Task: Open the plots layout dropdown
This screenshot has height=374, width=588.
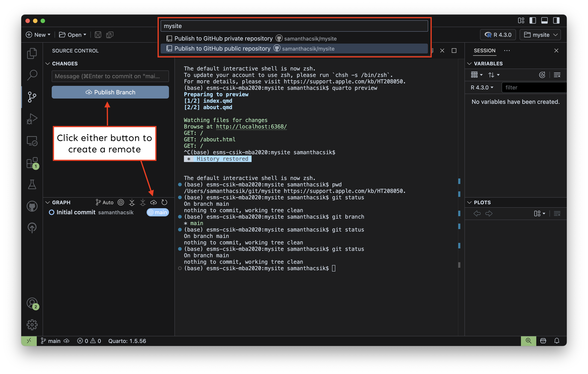Action: [539, 214]
